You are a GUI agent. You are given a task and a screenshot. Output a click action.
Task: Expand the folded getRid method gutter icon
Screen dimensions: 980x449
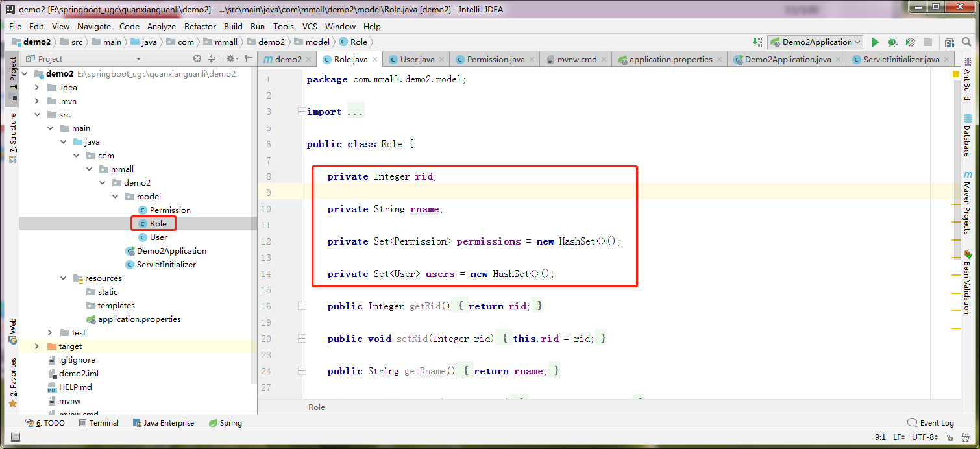[301, 306]
